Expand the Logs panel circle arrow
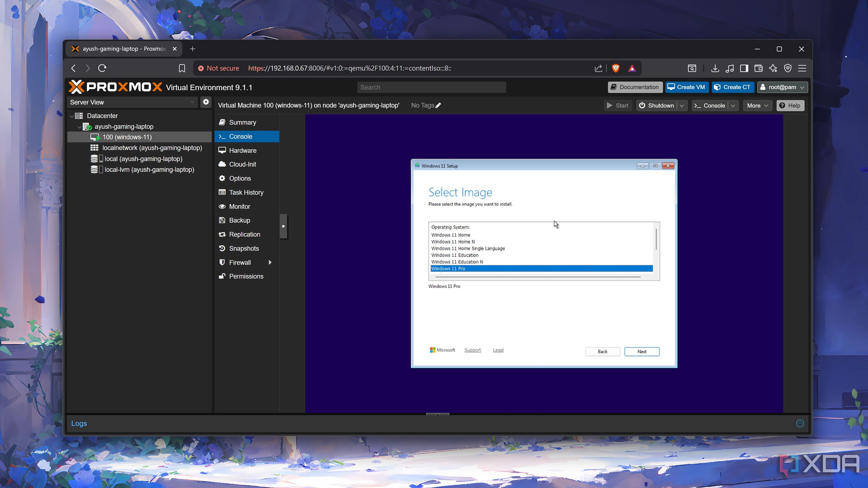 pos(800,423)
